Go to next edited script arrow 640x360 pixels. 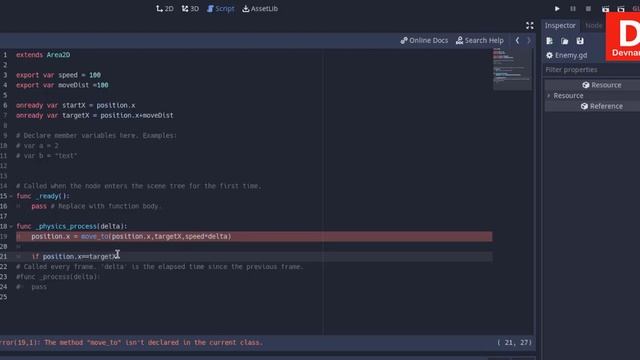click(x=529, y=40)
